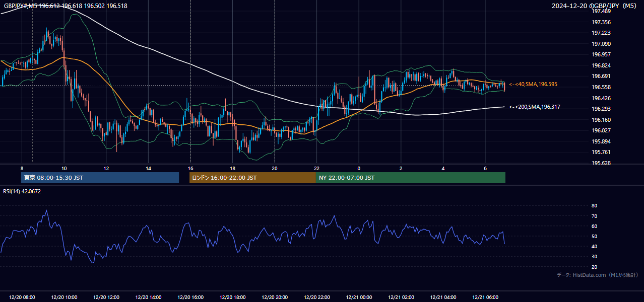This screenshot has width=644, height=302.
Task: Click price axis label 196.691
Action: [x=601, y=76]
